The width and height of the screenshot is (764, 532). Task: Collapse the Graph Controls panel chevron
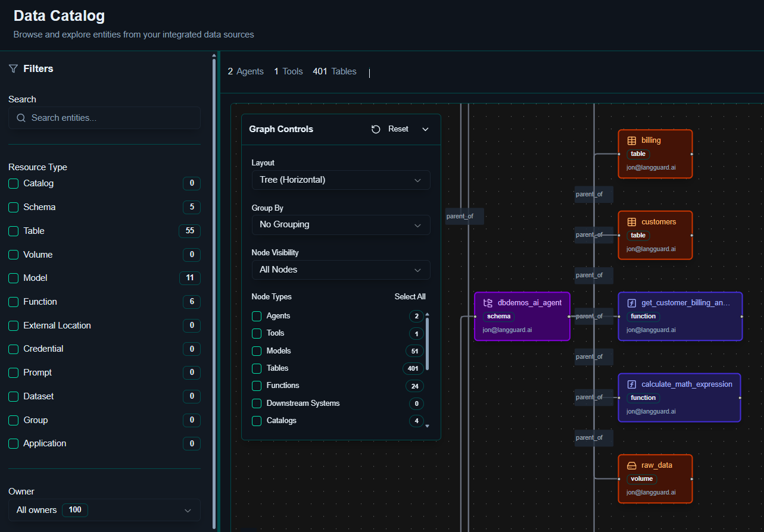425,129
